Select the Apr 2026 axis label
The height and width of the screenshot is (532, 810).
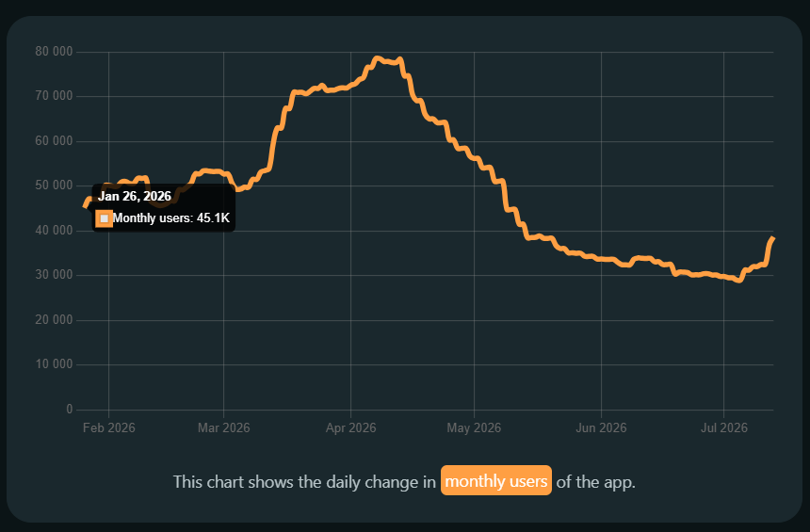point(350,427)
